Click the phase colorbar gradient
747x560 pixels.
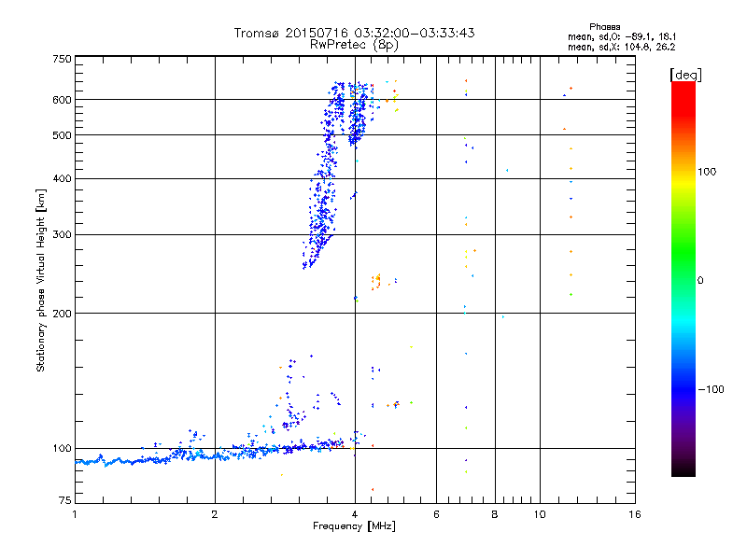[x=684, y=279]
